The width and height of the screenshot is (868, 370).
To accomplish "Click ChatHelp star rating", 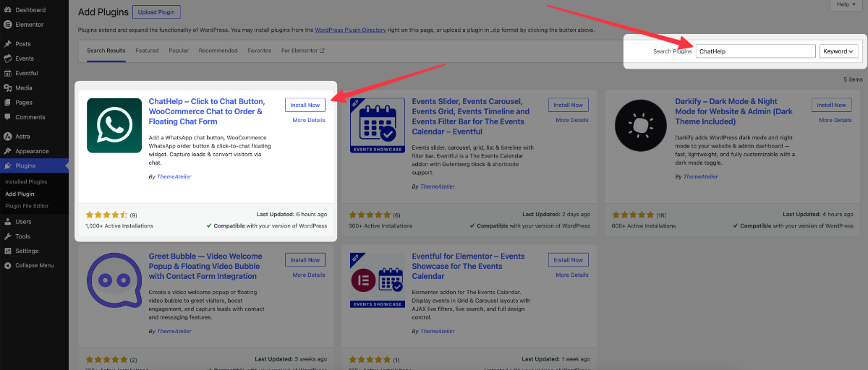I will tap(106, 215).
